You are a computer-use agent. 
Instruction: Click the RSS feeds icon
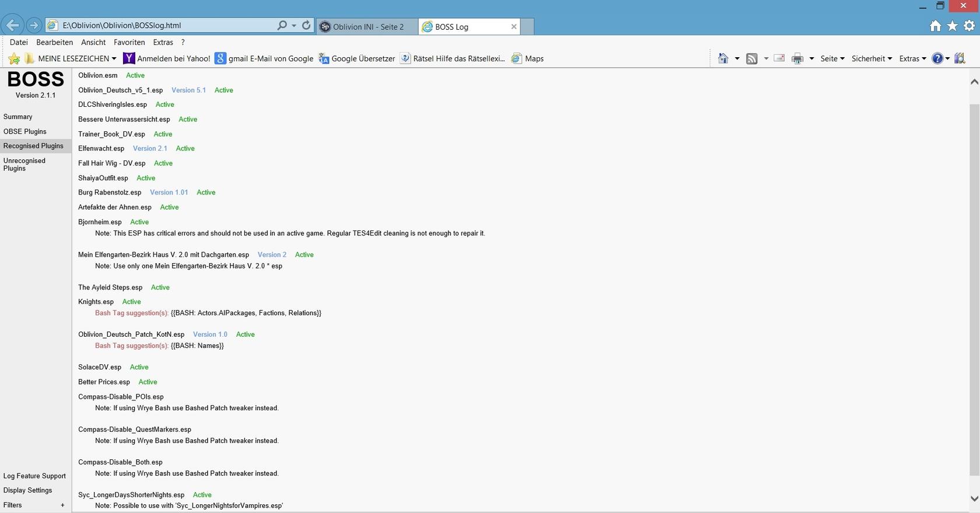point(752,58)
